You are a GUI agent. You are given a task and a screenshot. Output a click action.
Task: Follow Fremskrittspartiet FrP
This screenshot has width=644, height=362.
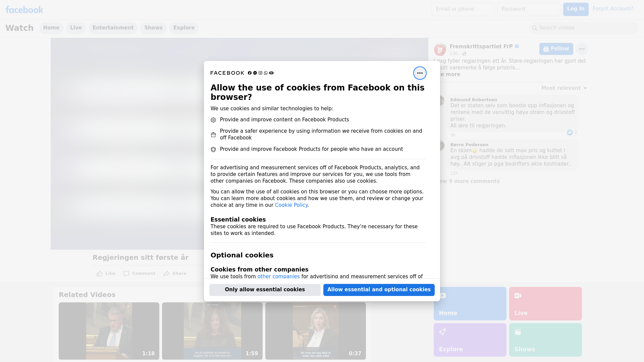[556, 49]
